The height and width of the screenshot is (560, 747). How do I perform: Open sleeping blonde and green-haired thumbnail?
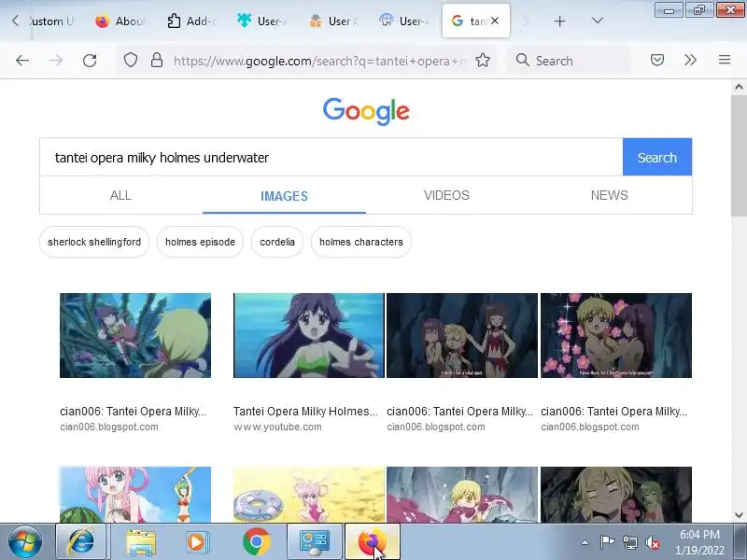pyautogui.click(x=616, y=495)
